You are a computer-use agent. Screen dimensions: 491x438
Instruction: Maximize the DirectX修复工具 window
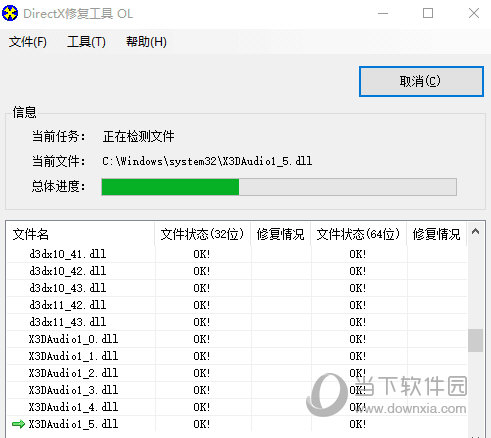pyautogui.click(x=428, y=13)
